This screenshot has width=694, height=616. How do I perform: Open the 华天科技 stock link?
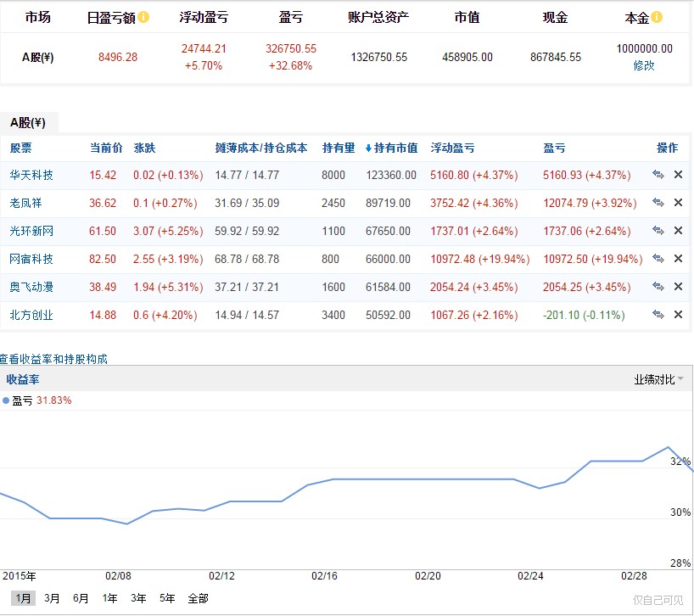coord(31,175)
